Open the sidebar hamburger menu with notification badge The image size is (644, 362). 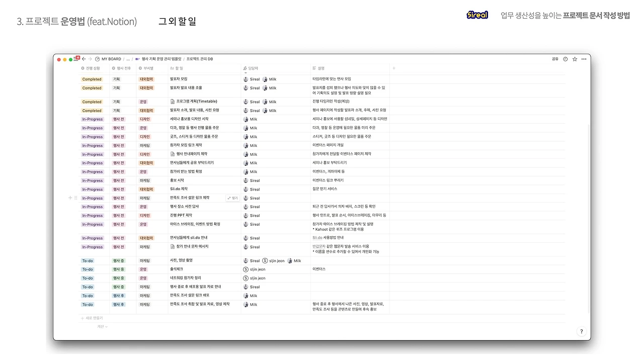[76, 59]
